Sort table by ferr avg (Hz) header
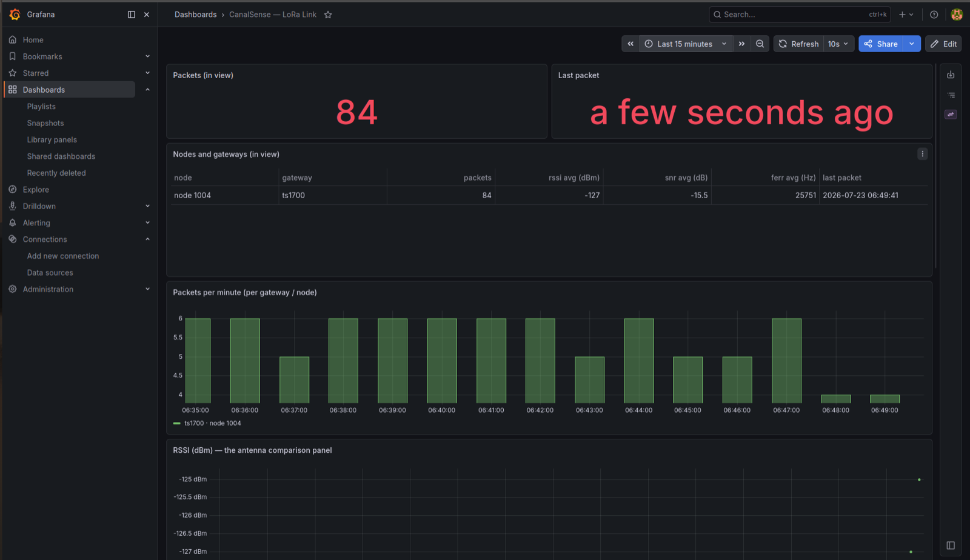 [794, 178]
